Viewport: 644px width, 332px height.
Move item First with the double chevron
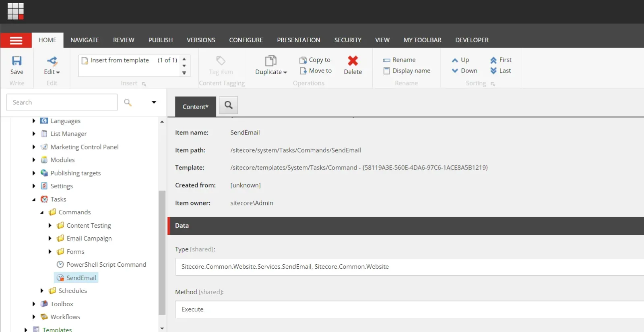coord(493,60)
